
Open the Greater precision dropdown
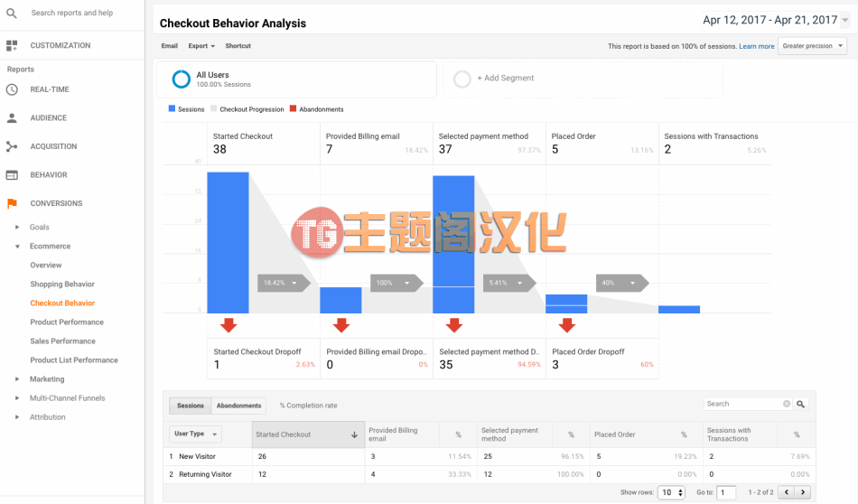pyautogui.click(x=813, y=46)
